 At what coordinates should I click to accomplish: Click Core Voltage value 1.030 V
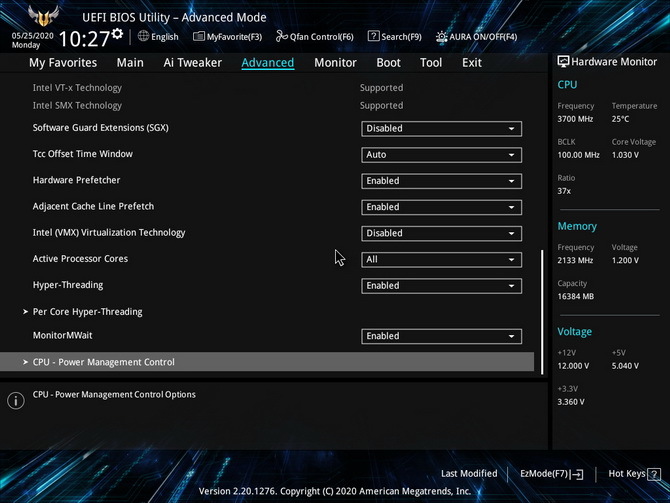click(625, 155)
